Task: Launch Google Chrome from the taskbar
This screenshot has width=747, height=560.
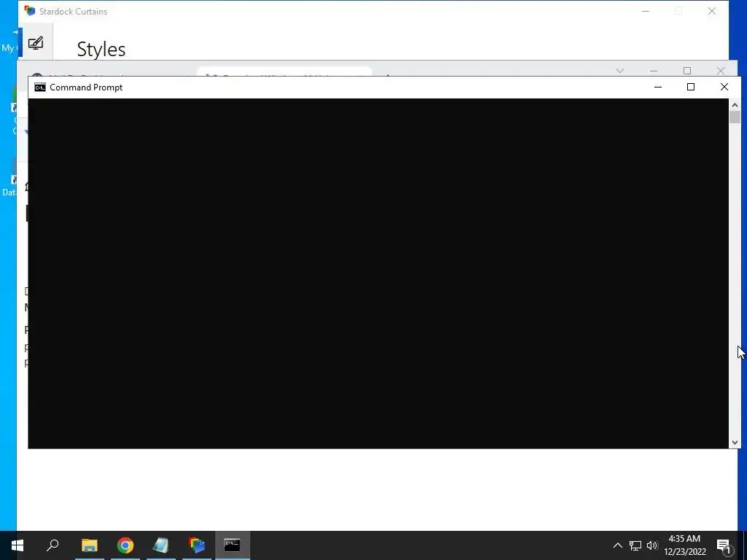Action: click(x=125, y=545)
